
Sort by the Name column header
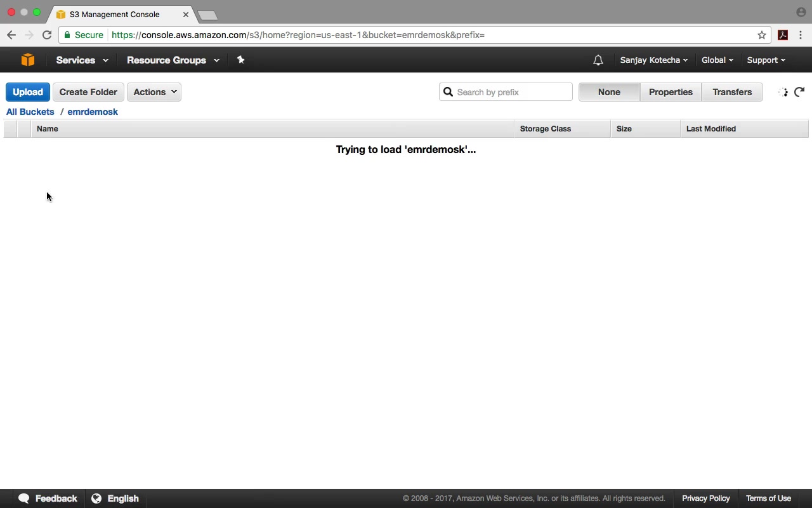click(x=273, y=129)
